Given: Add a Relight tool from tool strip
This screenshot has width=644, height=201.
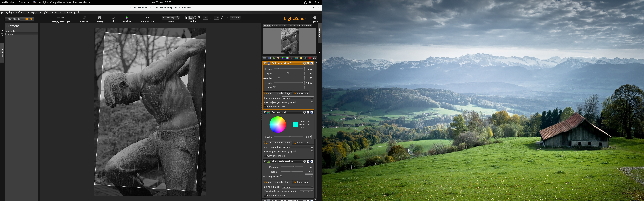Looking at the screenshot, I should pyautogui.click(x=269, y=58).
